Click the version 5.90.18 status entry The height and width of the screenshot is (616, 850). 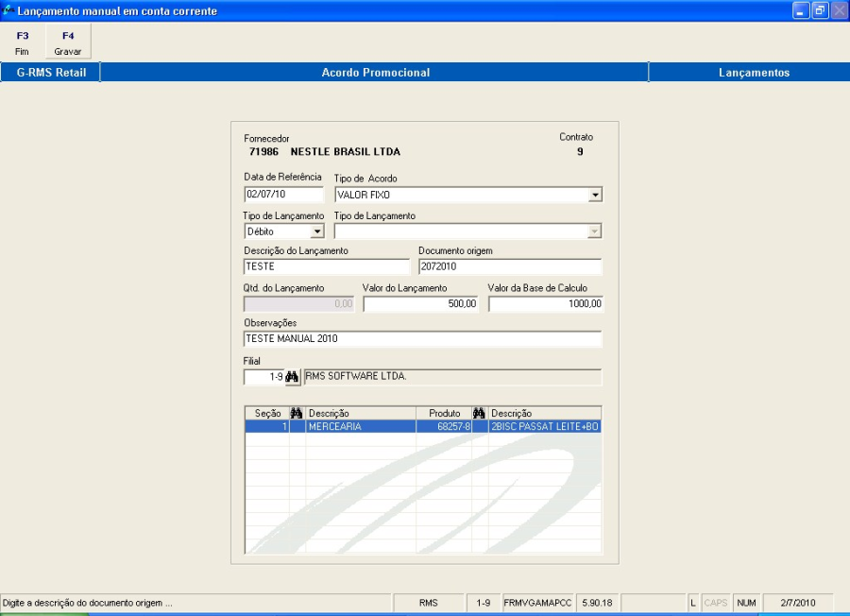click(597, 603)
